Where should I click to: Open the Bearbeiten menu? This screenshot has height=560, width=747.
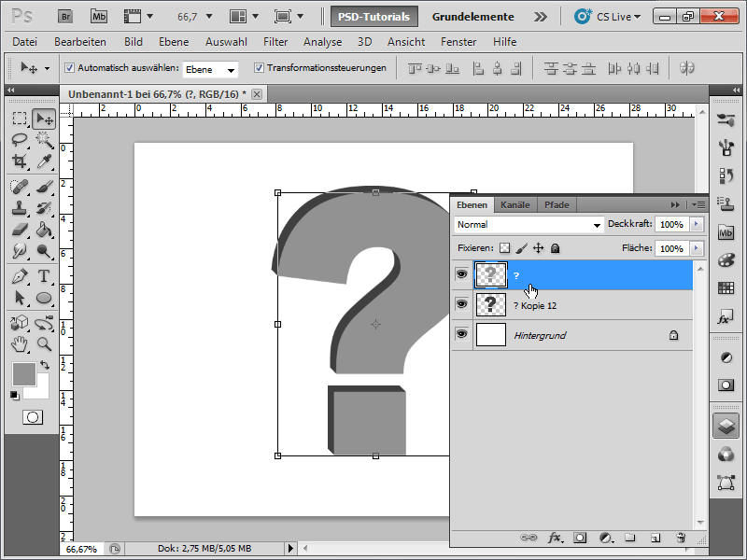point(80,42)
